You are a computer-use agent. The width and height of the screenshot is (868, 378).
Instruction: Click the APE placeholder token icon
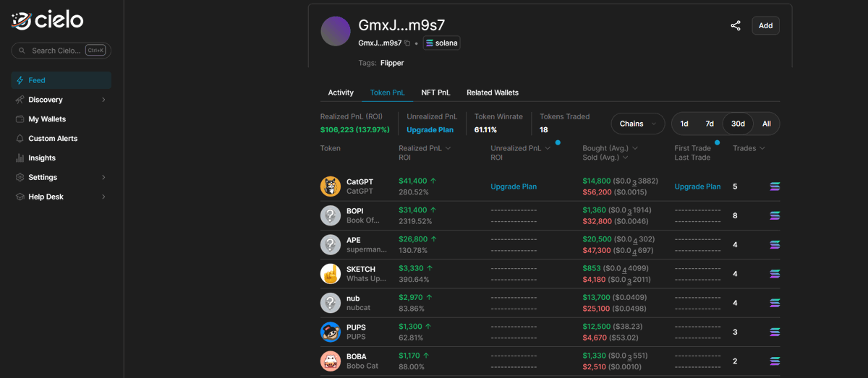click(331, 244)
